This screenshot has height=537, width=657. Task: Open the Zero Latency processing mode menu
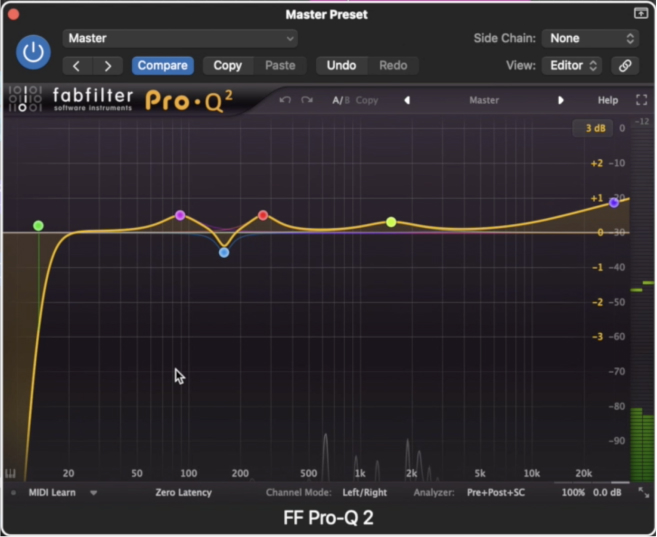[184, 493]
